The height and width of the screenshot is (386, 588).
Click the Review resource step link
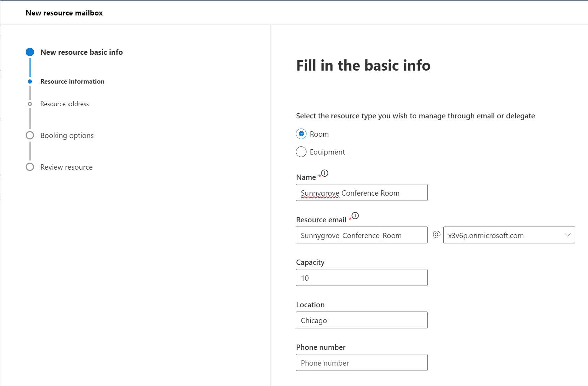pyautogui.click(x=66, y=167)
